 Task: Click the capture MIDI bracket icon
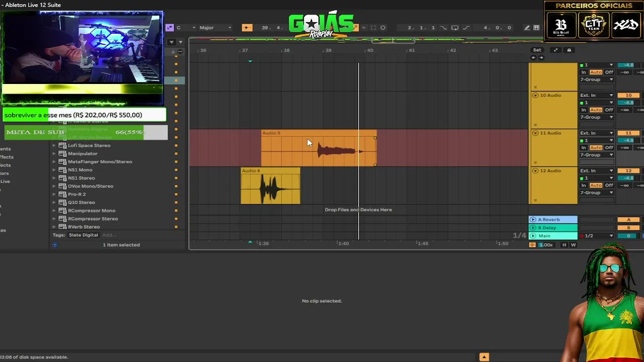click(373, 28)
